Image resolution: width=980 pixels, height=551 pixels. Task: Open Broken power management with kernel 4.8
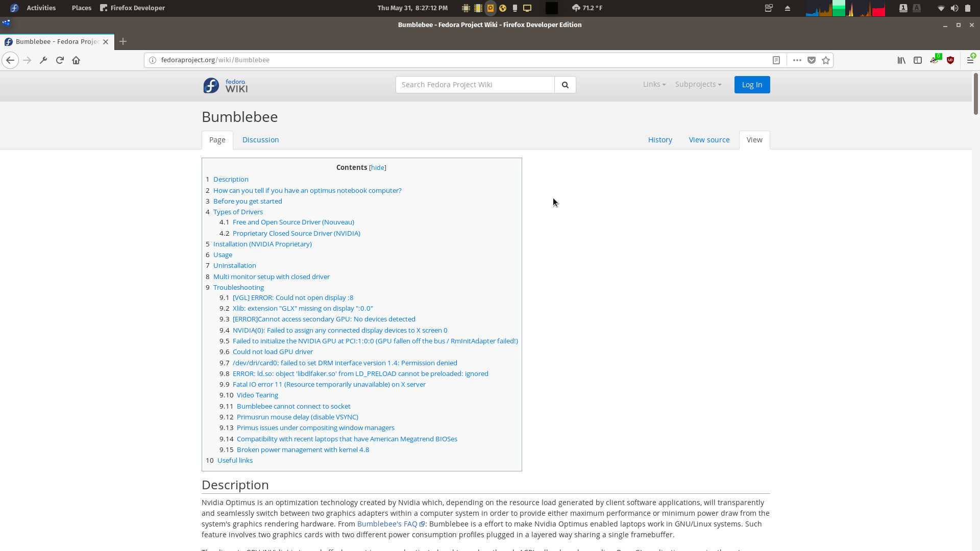[303, 450]
